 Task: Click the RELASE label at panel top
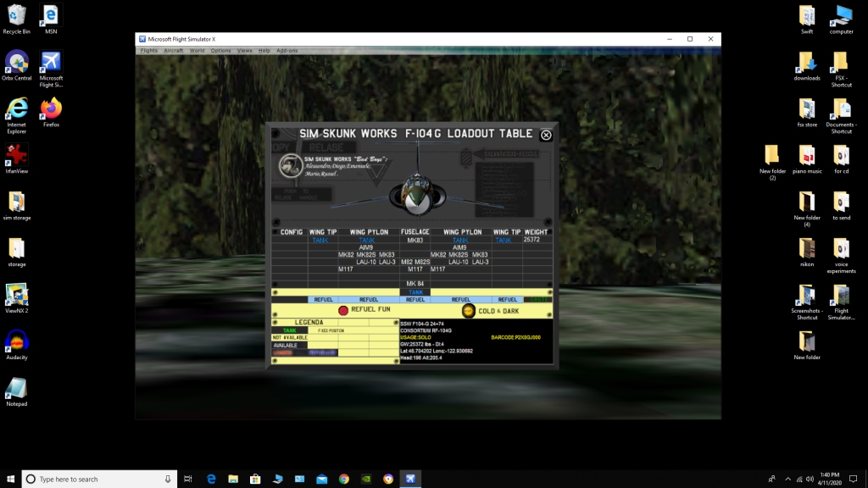click(x=326, y=147)
